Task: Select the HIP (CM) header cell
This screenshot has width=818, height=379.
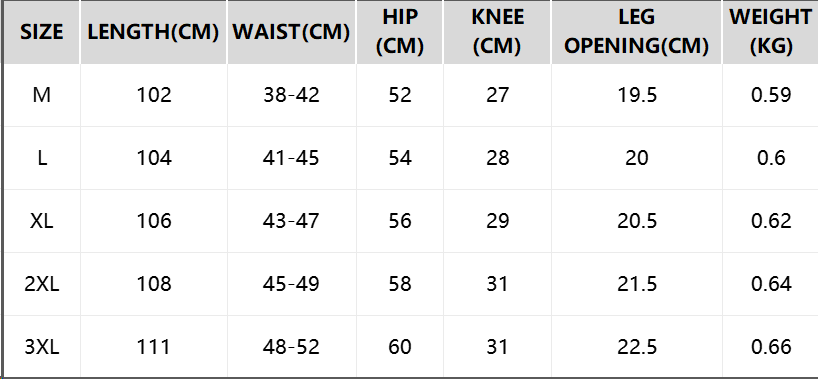Action: click(x=400, y=32)
